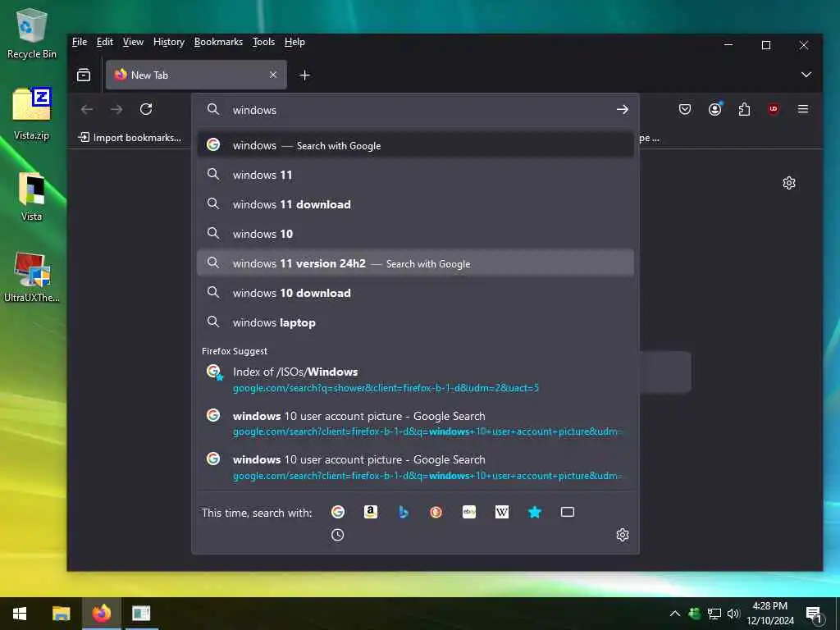
Task: Click the address bar containing 'windows'
Action: (415, 110)
